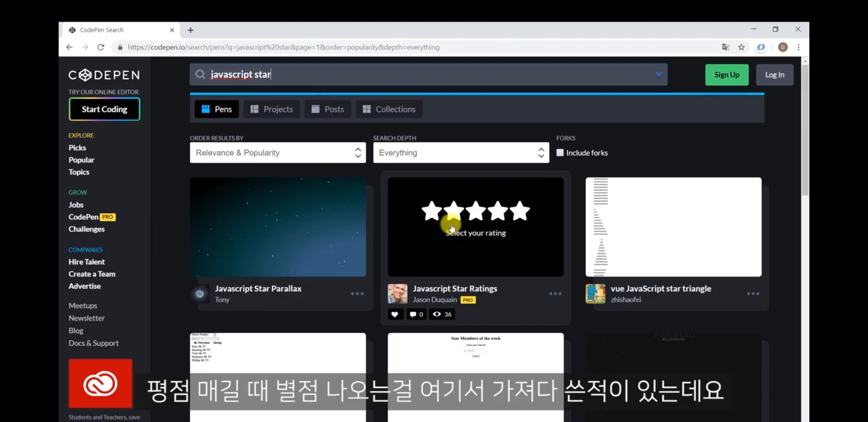
Task: Open the Create a Team link
Action: 92,274
